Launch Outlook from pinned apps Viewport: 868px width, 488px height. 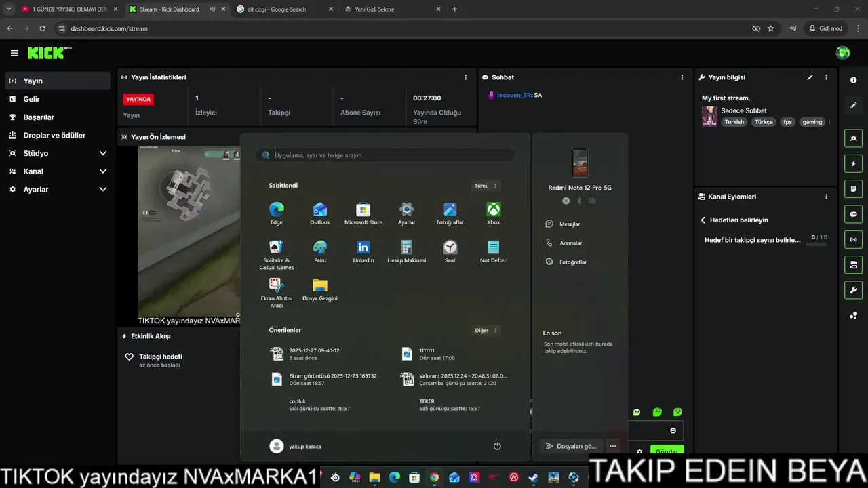pos(320,213)
